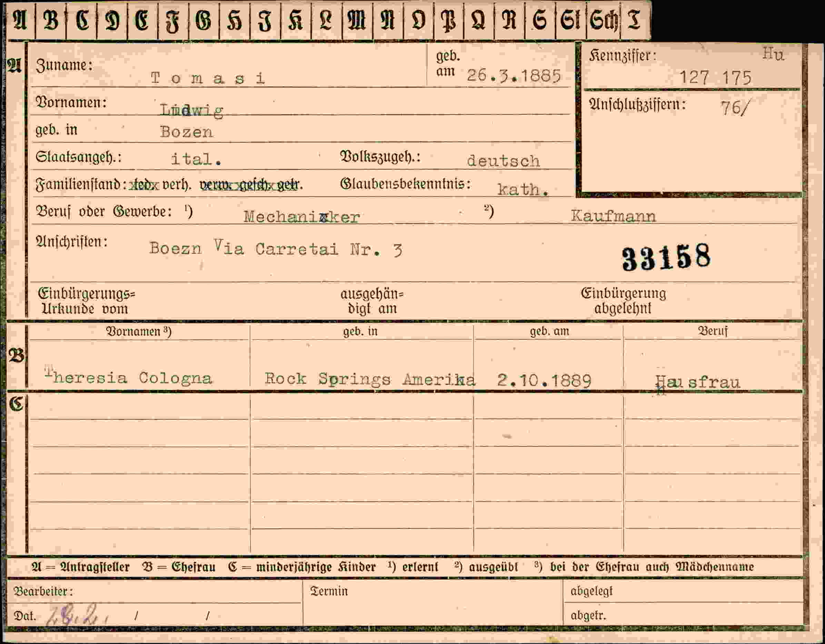The width and height of the screenshot is (825, 644).
Task: Click the Termin field
Action: point(433,603)
